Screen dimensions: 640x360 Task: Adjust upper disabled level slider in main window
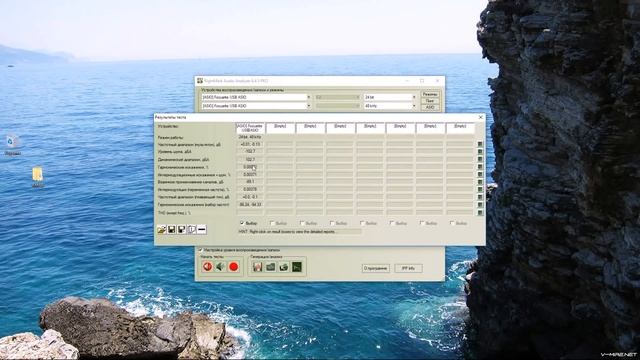(x=338, y=97)
